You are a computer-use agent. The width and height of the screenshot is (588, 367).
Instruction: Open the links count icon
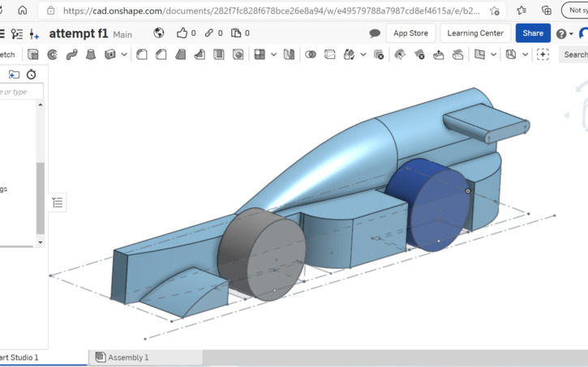pos(209,33)
